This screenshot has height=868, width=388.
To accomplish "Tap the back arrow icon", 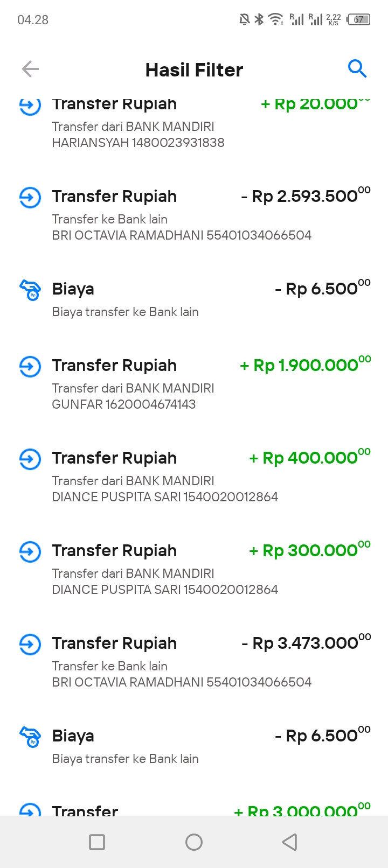I will [x=30, y=69].
